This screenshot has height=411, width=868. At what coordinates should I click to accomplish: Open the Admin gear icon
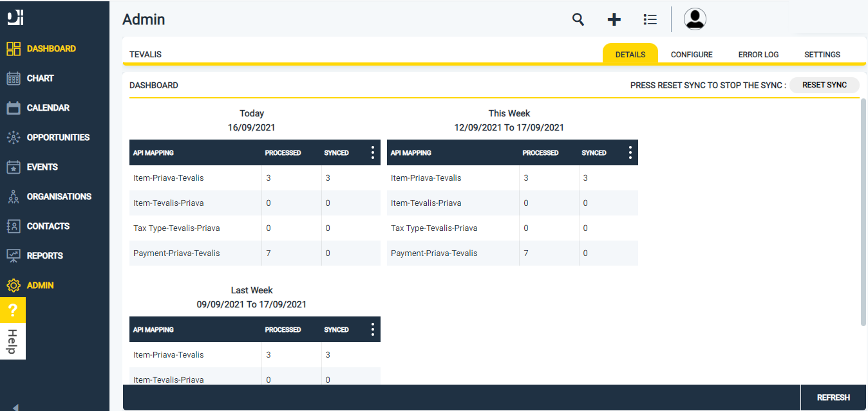click(x=14, y=286)
